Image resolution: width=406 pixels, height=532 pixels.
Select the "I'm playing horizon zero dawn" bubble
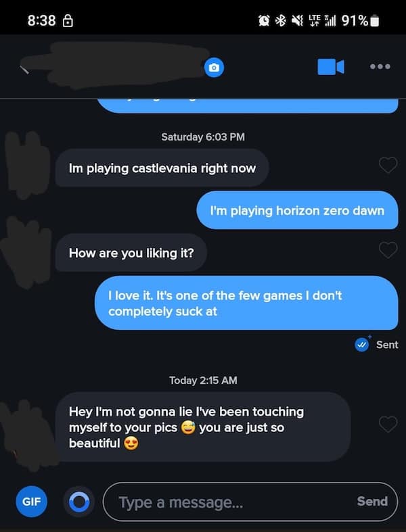pos(297,210)
